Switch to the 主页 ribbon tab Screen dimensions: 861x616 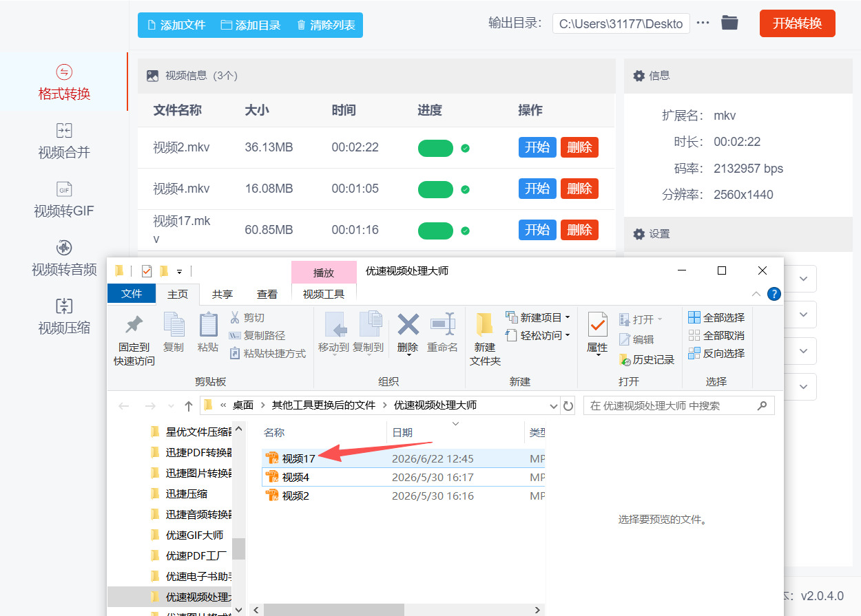pyautogui.click(x=178, y=294)
